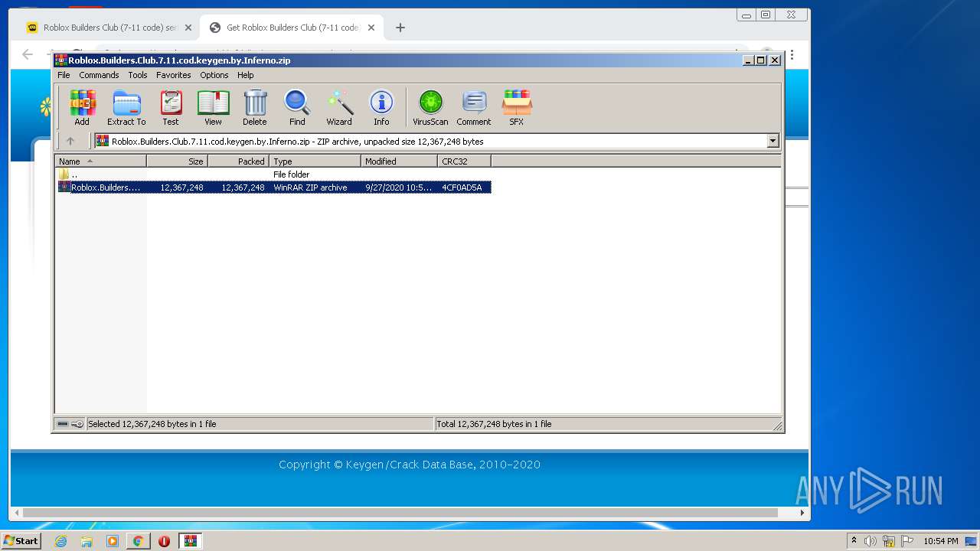Click the Copyright Keygen/Crack Data Base text
Image resolution: width=980 pixels, height=551 pixels.
(410, 465)
